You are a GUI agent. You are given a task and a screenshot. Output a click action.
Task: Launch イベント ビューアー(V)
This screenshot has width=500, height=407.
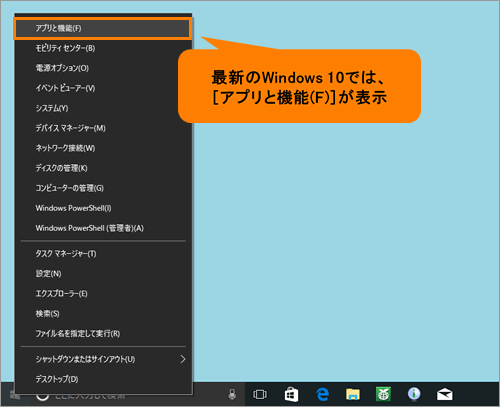(103, 88)
